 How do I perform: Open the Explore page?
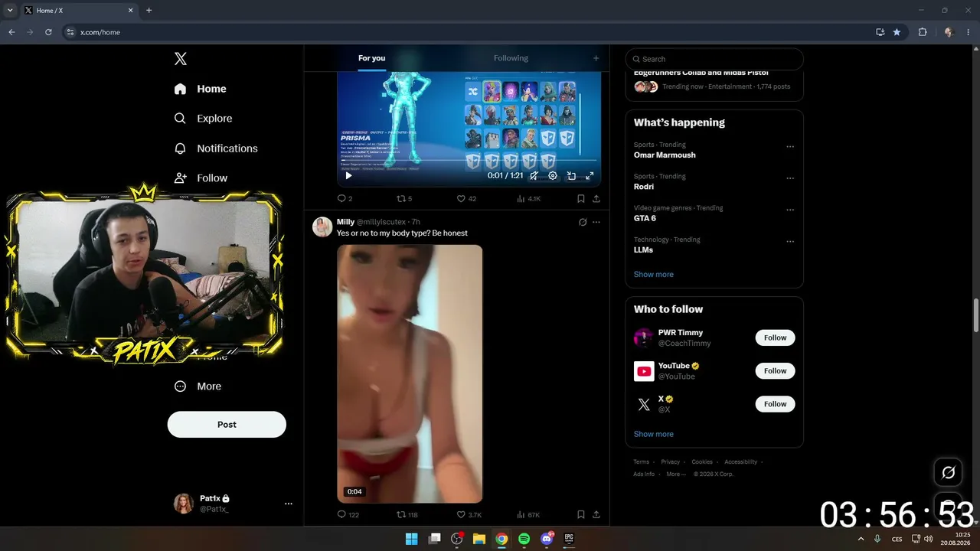tap(203, 119)
